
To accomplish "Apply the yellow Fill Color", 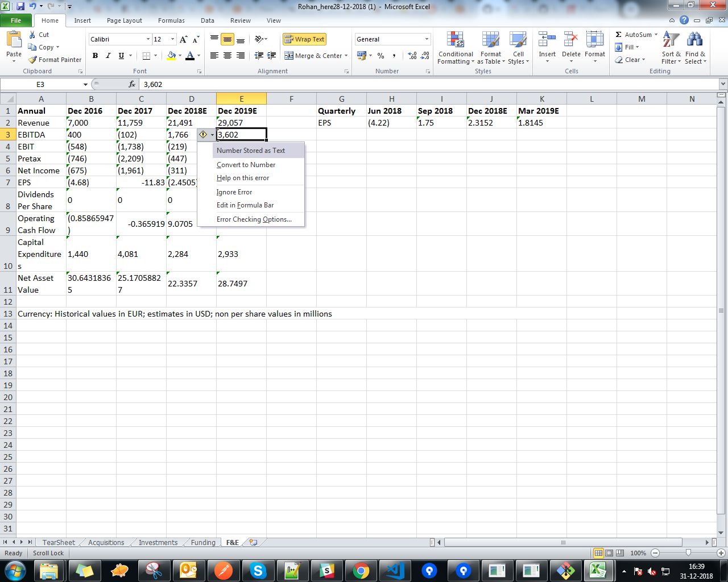I will tap(171, 56).
